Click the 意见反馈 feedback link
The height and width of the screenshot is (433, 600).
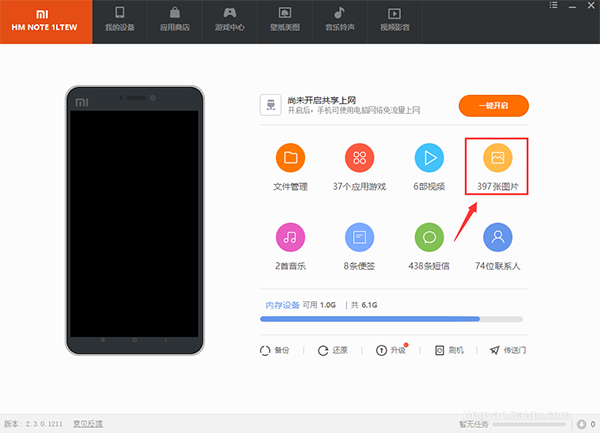coord(88,424)
